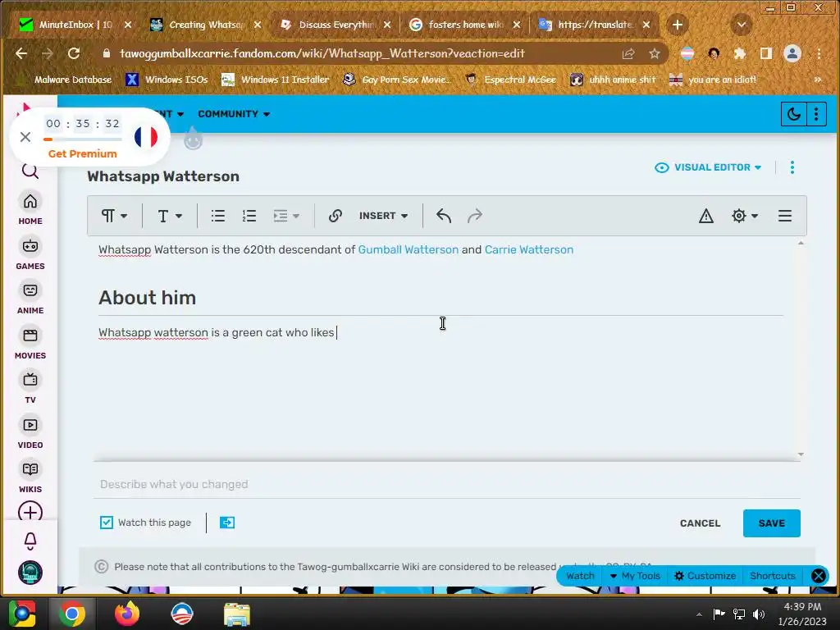Screen dimensions: 840x630
Task: Expand the COMMUNITY menu
Action: (234, 114)
